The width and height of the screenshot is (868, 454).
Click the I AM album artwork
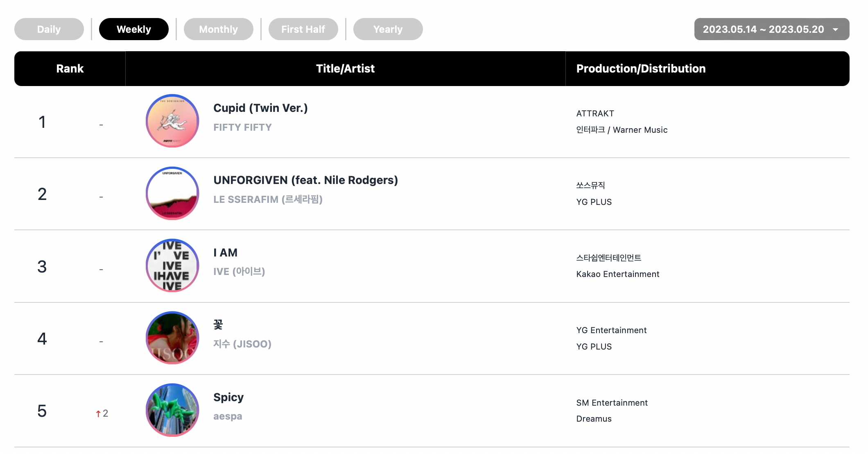[x=172, y=266]
